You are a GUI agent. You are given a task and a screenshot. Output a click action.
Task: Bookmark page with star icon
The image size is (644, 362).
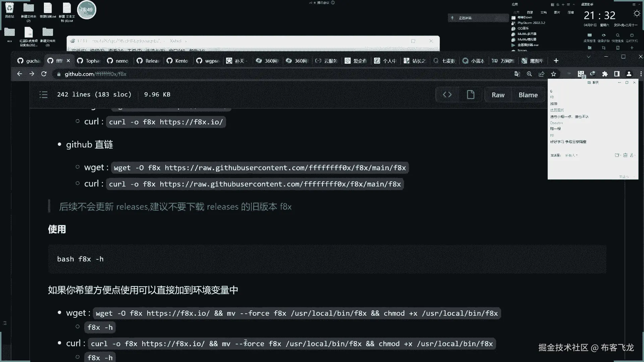[x=553, y=74]
